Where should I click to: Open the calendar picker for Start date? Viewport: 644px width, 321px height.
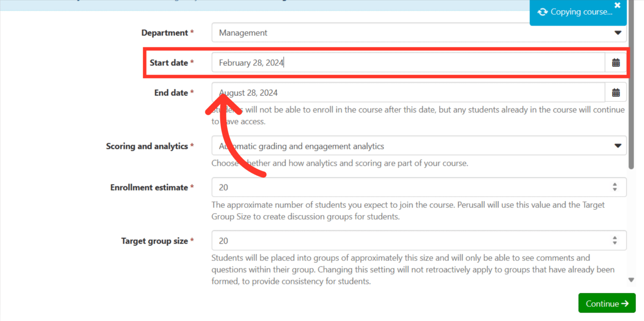pos(615,62)
